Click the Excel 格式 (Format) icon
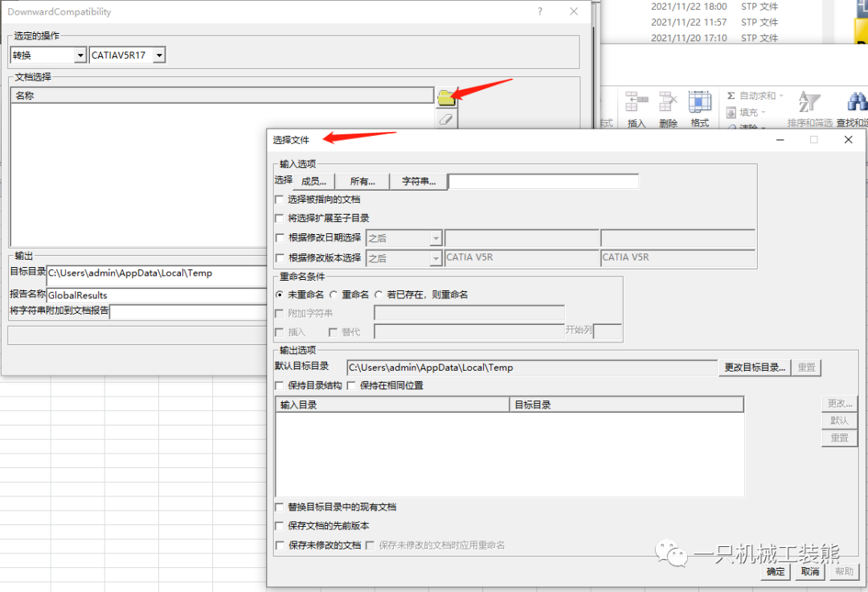The image size is (868, 592). pyautogui.click(x=700, y=102)
